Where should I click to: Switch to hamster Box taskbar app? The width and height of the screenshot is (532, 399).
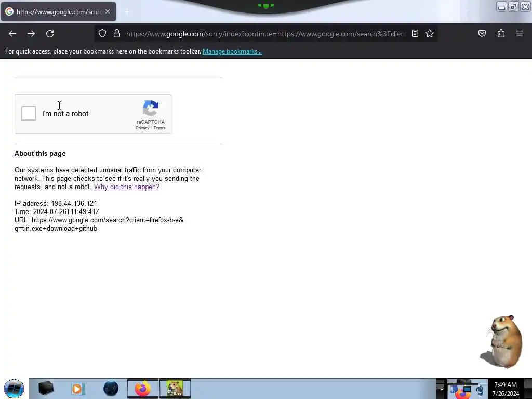click(x=175, y=389)
